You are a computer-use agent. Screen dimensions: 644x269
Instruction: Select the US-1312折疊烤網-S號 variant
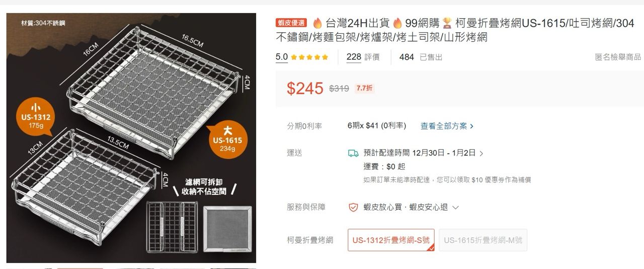(391, 240)
